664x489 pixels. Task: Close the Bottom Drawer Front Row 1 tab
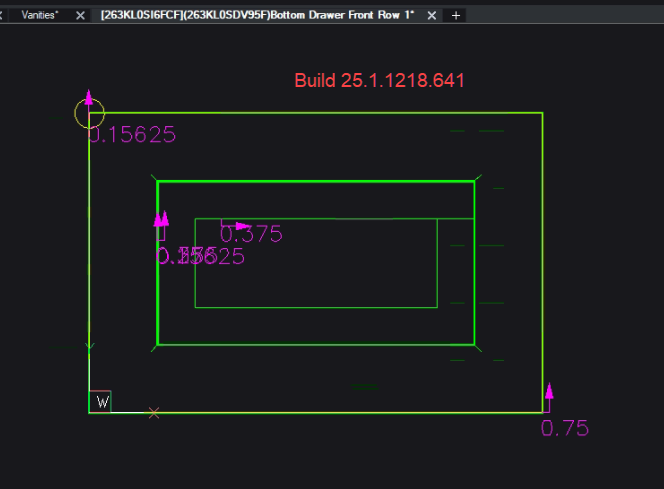(x=432, y=16)
